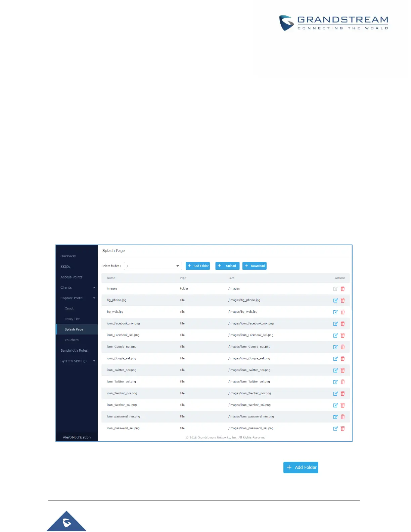The height and width of the screenshot is (532, 411).
Task: Edit icon_Wechat_sel.png file
Action: (x=335, y=405)
